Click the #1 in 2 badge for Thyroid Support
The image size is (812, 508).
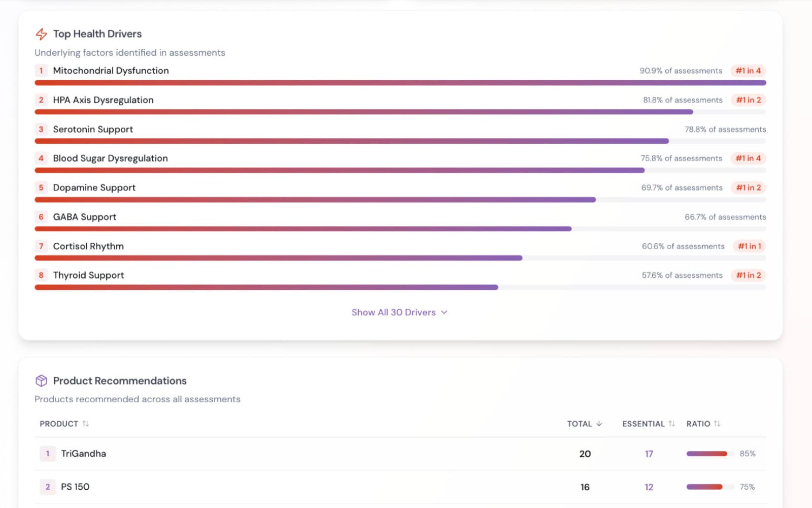coord(749,275)
